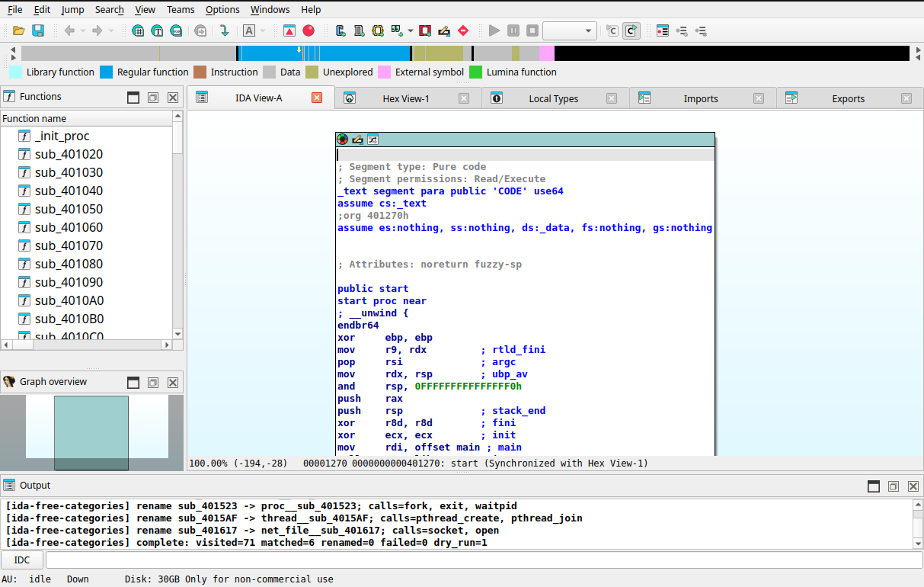Screen dimensions: 924x587
Task: Click the yellow brackets structure icon
Action: [x=379, y=30]
